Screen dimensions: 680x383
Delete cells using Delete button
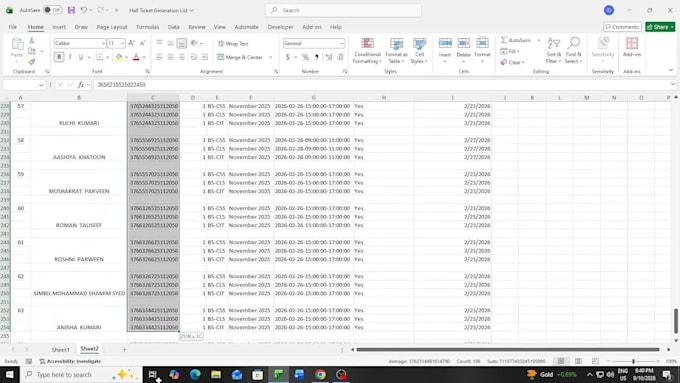[464, 51]
